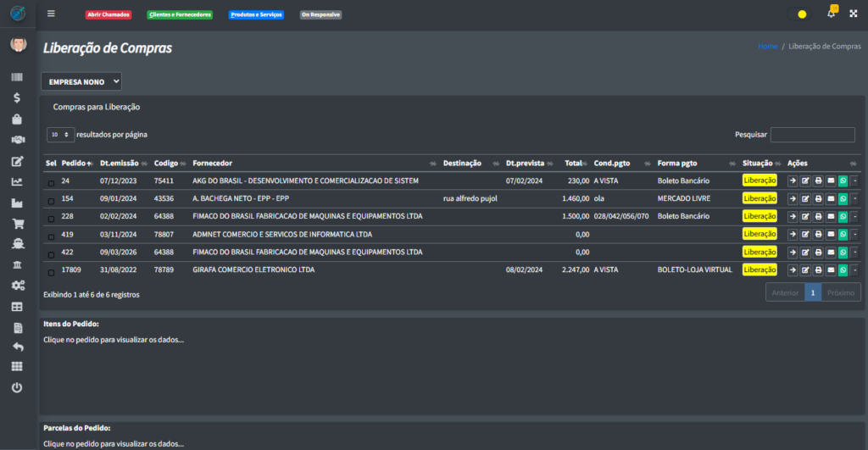868x450 pixels.
Task: Edit order 419 with pencil icon
Action: [805, 234]
